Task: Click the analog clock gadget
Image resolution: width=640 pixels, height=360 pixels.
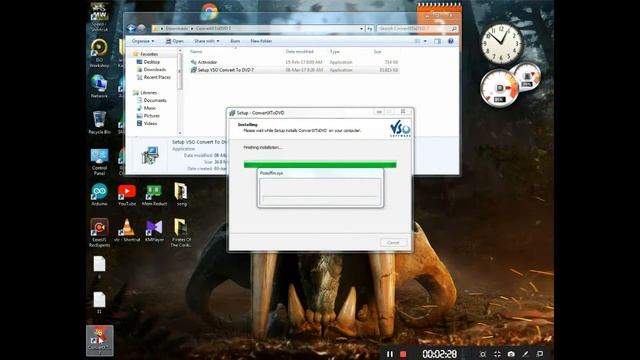Action: [501, 43]
